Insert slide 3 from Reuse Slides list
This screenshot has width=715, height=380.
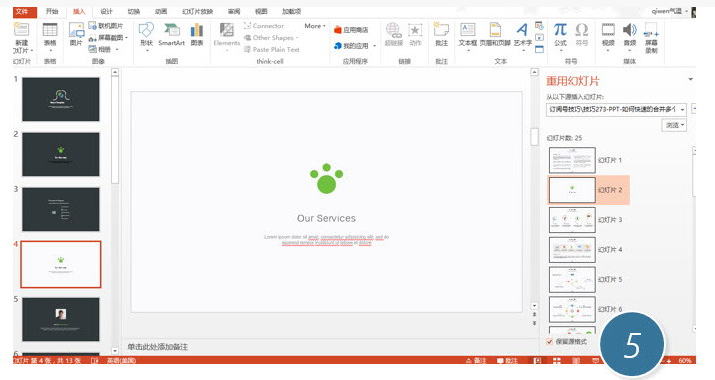click(x=572, y=220)
